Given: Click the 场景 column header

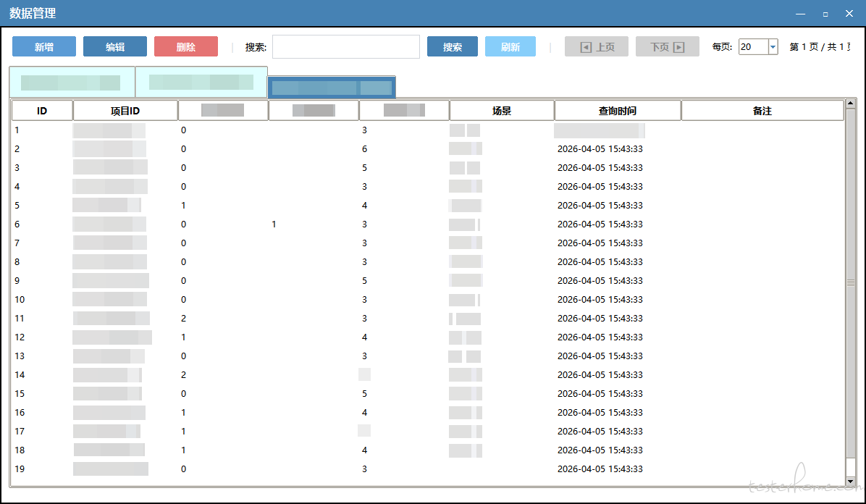Looking at the screenshot, I should coord(502,111).
